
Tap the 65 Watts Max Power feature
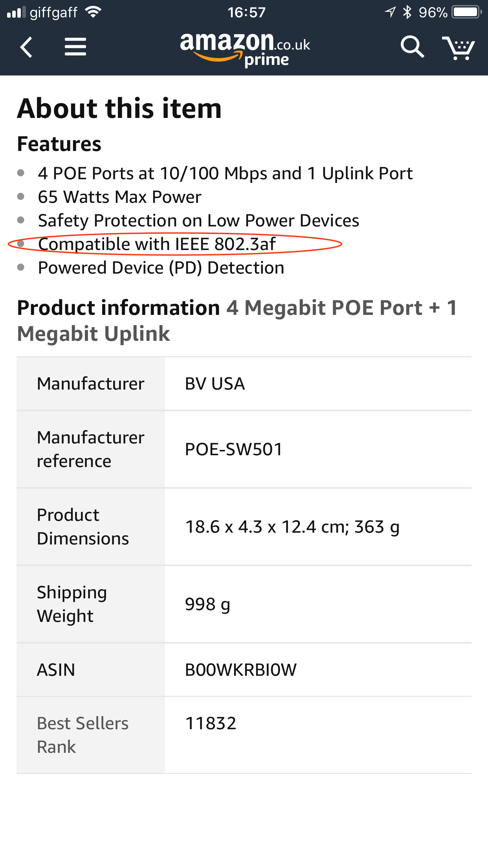point(119,197)
